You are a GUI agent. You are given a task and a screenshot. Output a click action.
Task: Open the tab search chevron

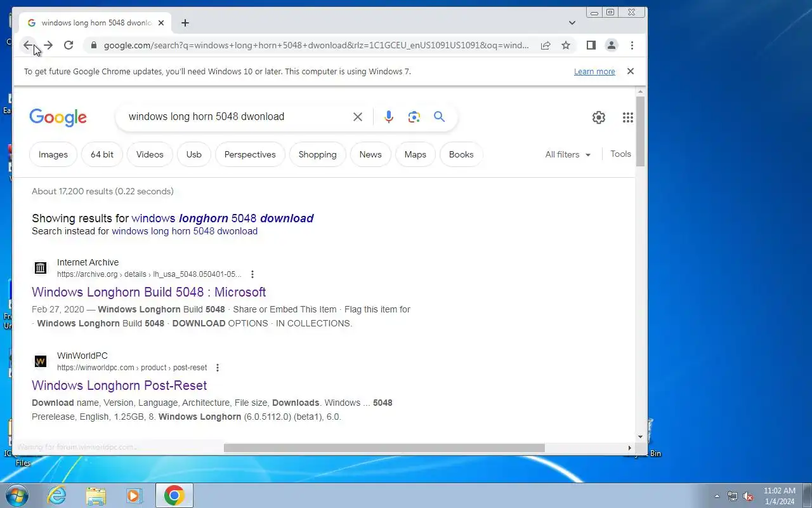click(x=572, y=23)
